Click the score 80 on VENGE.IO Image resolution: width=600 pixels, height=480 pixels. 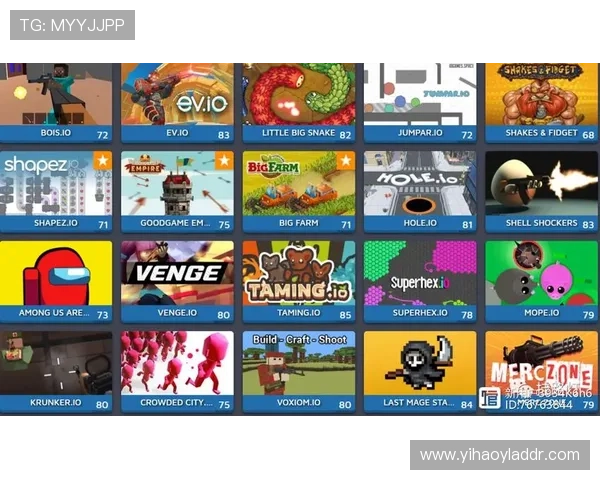pos(224,315)
